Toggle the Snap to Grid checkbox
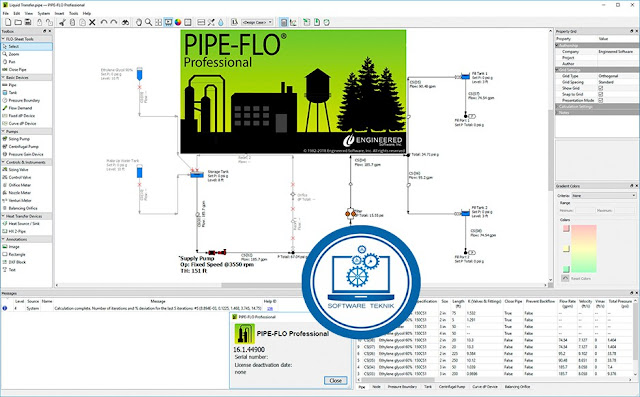 click(600, 94)
